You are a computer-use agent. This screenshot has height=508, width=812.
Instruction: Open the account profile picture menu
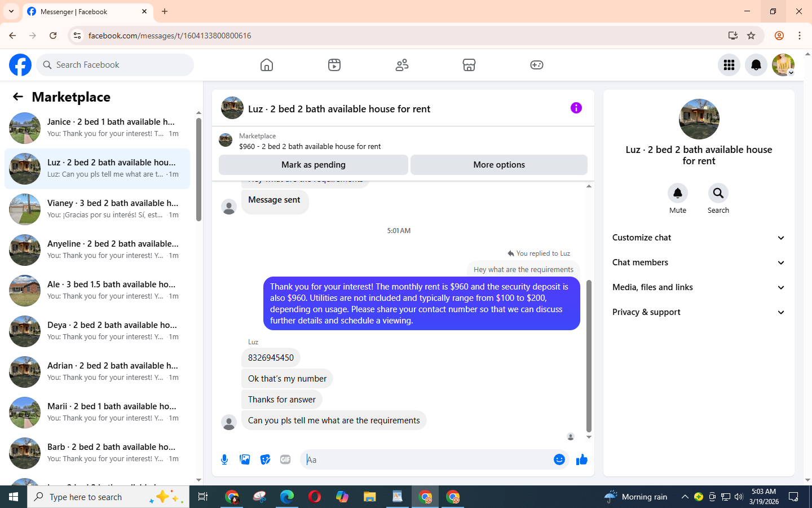[x=783, y=65]
